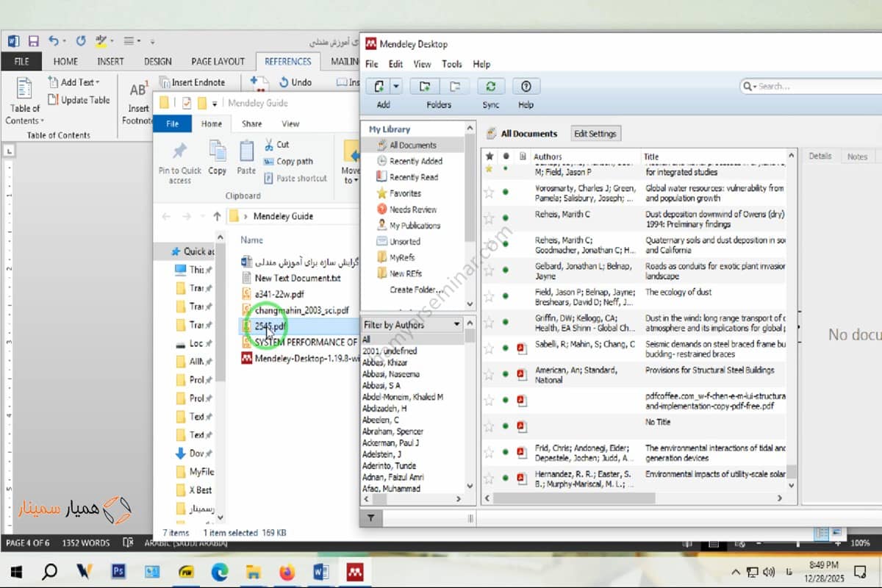This screenshot has width=882, height=588.
Task: Click Update Table in Word ribbon
Action: coord(79,100)
